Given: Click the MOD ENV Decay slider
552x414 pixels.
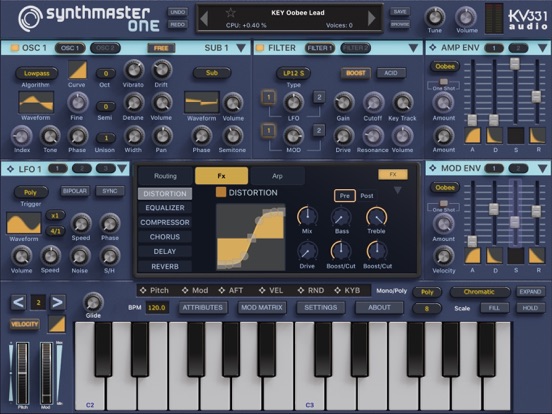Looking at the screenshot, I should pos(494,212).
